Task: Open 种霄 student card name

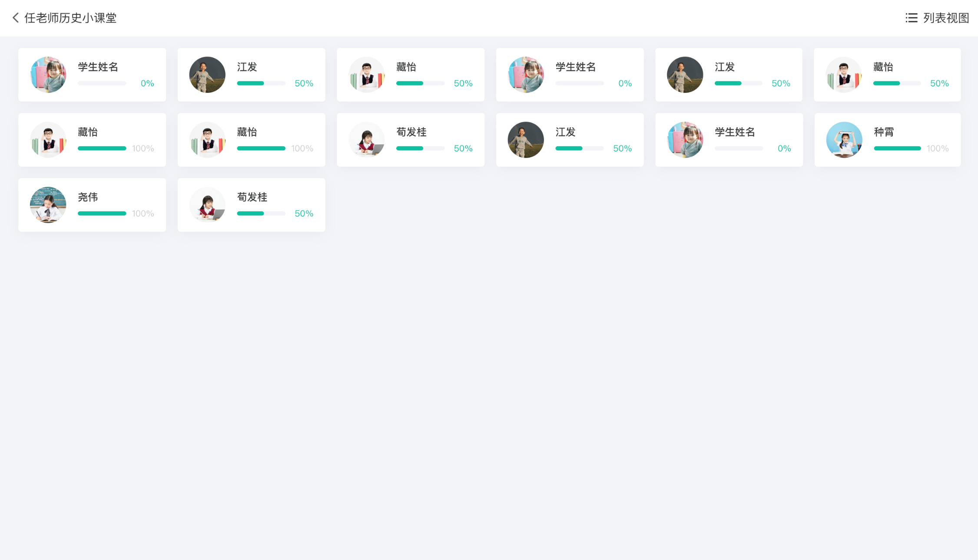Action: (884, 132)
